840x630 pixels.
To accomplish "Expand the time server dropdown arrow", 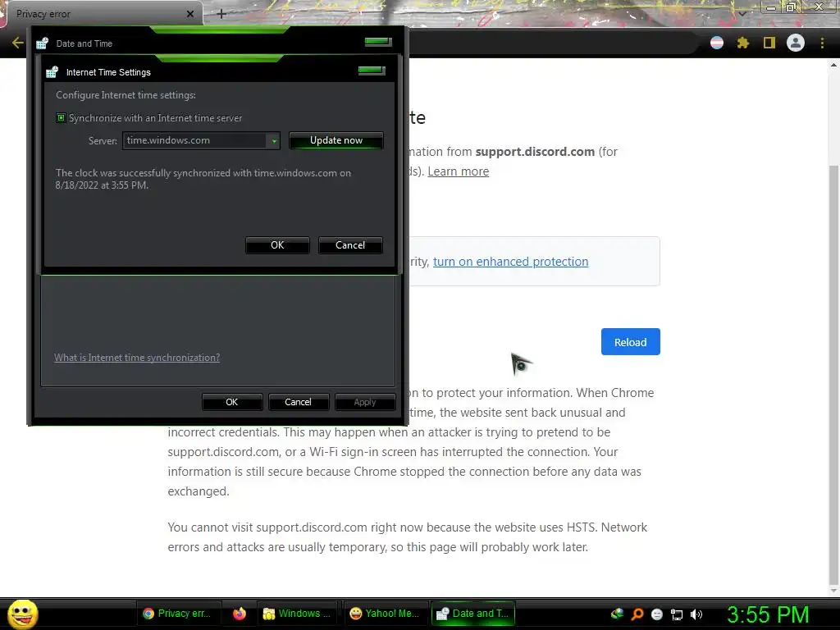I will 274,141.
